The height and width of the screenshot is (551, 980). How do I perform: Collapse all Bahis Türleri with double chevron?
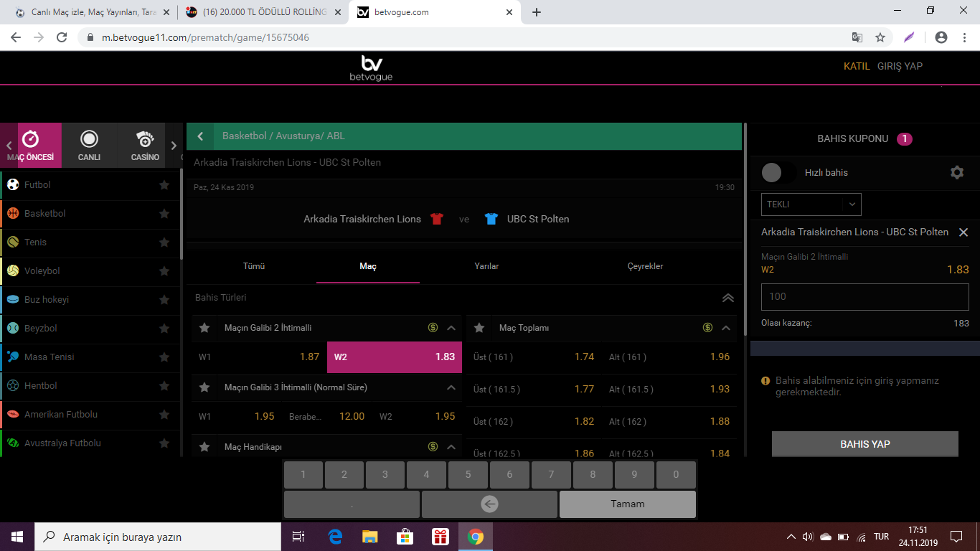728,298
